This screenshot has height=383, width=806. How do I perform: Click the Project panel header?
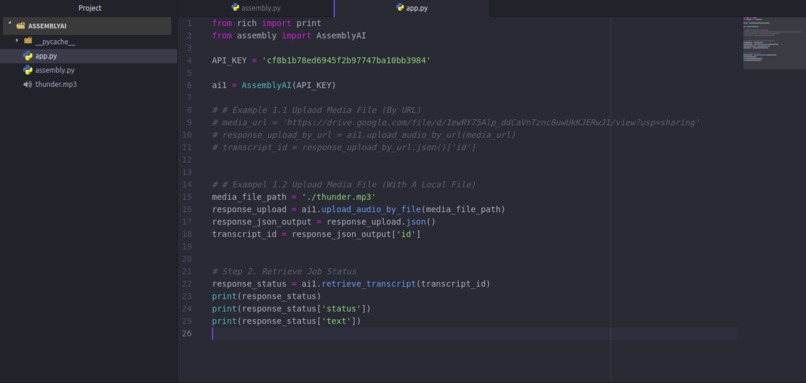pos(89,8)
